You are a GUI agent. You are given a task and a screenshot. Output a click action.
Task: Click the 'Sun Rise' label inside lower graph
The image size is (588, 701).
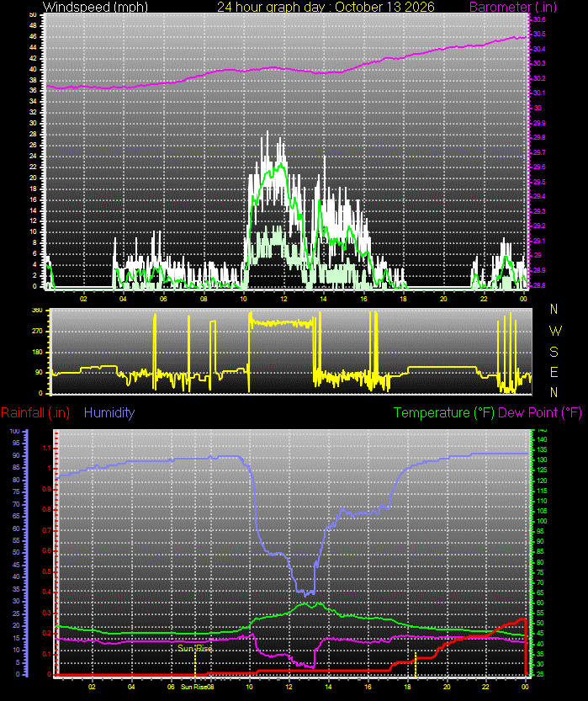195,648
